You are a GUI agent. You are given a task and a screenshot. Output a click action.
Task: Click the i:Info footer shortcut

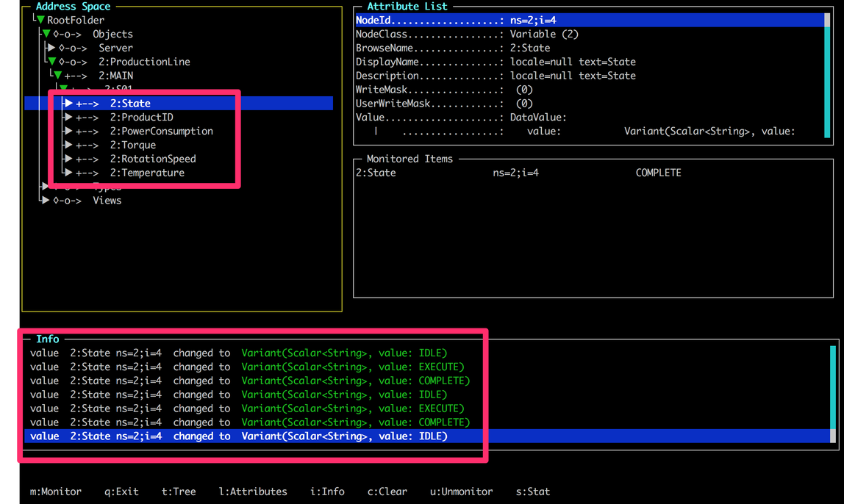pos(327,492)
